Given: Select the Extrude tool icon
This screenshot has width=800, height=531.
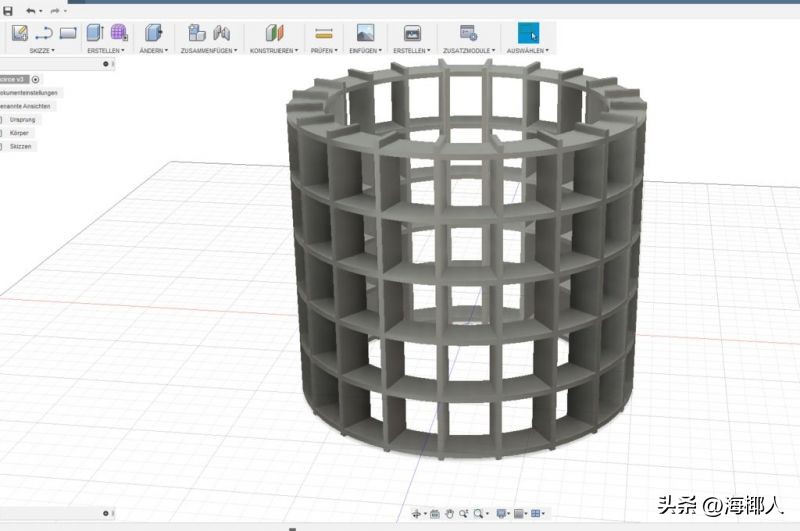Looking at the screenshot, I should pyautogui.click(x=95, y=33).
